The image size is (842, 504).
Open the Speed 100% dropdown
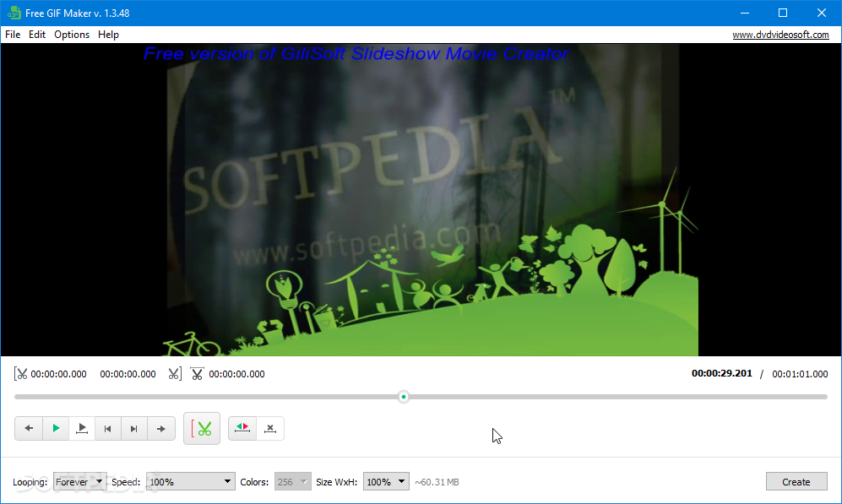[191, 481]
